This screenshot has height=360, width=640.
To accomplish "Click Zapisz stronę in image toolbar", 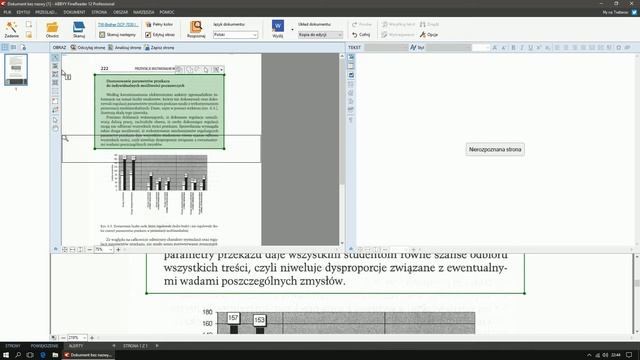I will 159,48.
